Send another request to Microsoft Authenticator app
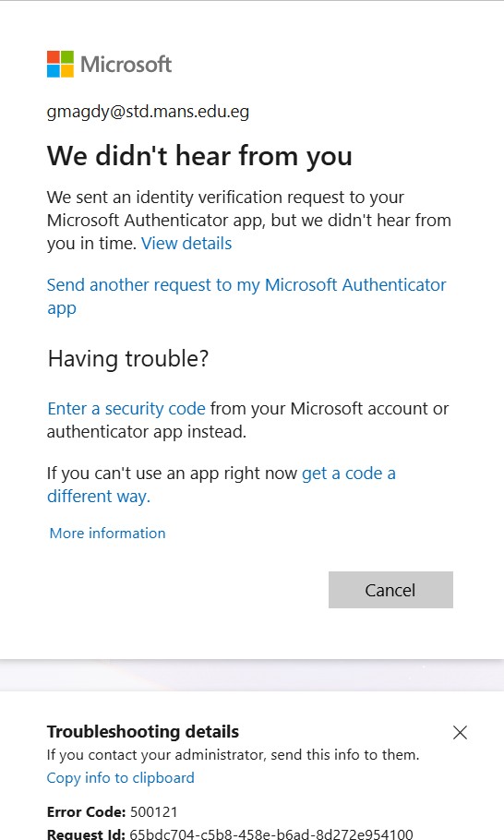Image resolution: width=504 pixels, height=840 pixels. (246, 296)
